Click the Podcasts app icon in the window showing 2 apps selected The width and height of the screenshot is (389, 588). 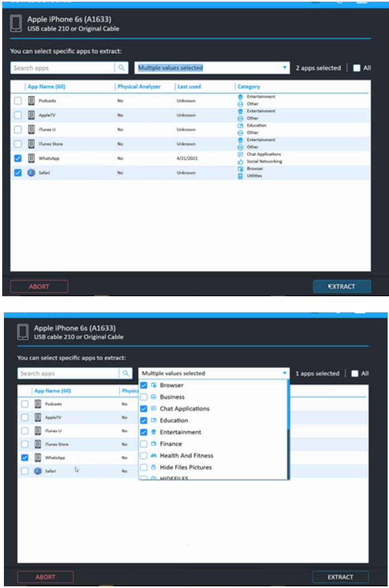[32, 100]
